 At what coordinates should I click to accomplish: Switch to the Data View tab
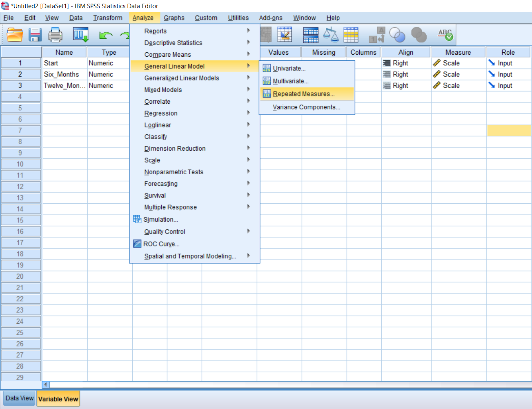[19, 398]
